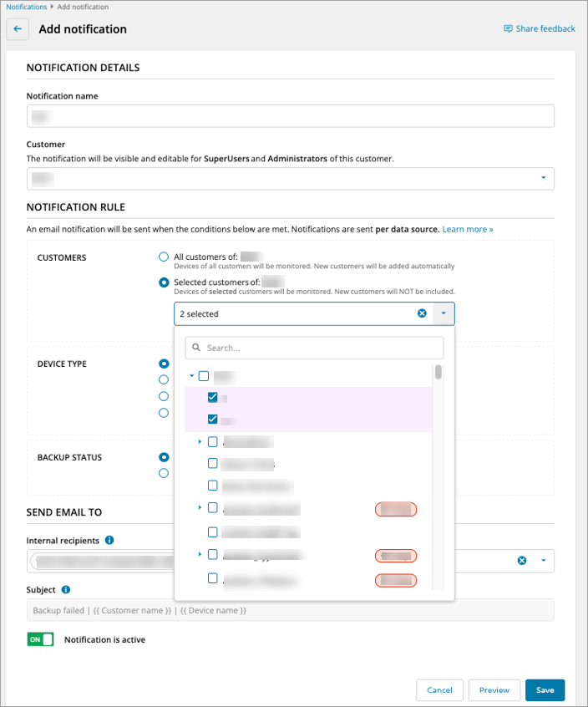588x707 pixels.
Task: Select the Selected customers of radio button
Action: (164, 282)
